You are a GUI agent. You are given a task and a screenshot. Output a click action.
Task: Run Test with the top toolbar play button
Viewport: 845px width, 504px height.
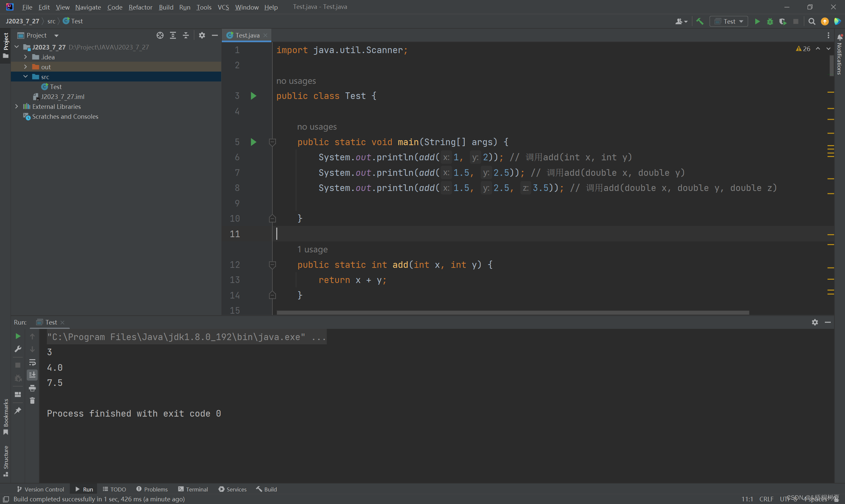coord(757,21)
